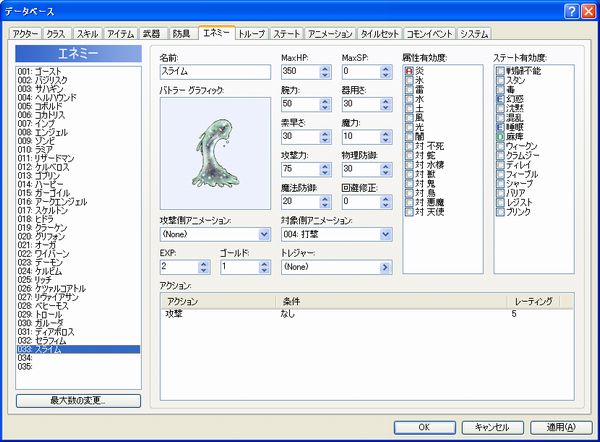This screenshot has width=600, height=442.
Task: Click the キャンセル button
Action: point(492,427)
